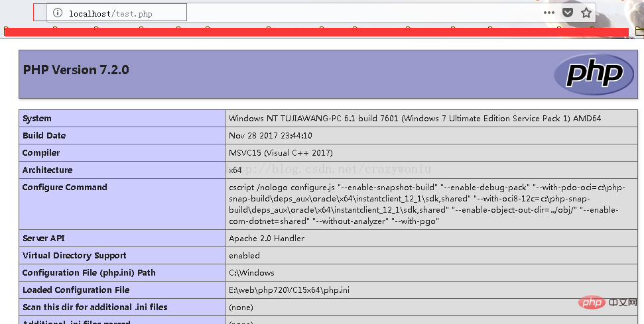Click the Scan this dir row label

tap(95, 307)
